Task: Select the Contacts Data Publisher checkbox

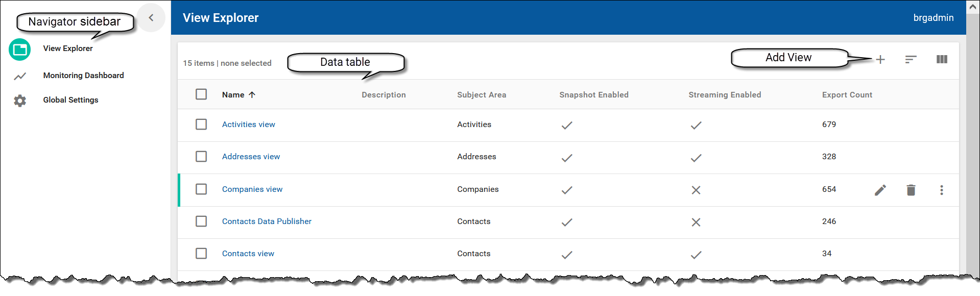Action: (x=201, y=221)
